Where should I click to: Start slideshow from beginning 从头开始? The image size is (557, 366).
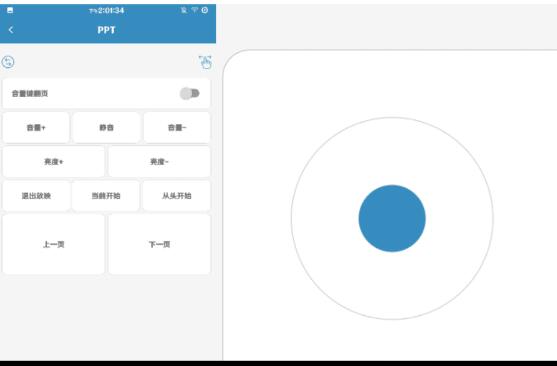[177, 196]
